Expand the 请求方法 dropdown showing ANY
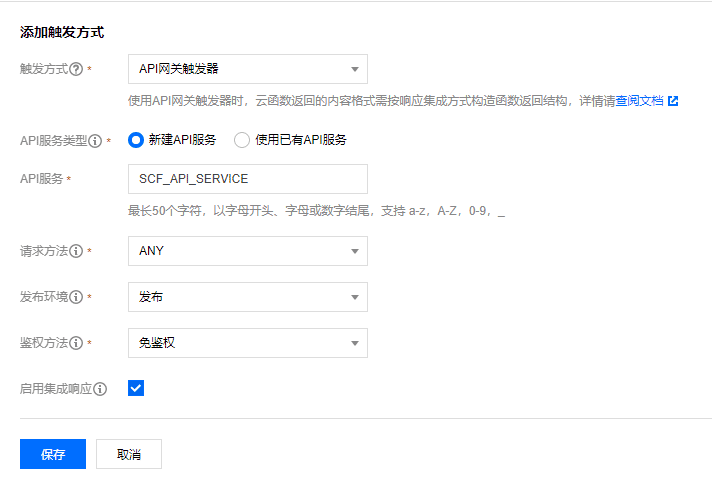This screenshot has width=712, height=483. [x=247, y=251]
